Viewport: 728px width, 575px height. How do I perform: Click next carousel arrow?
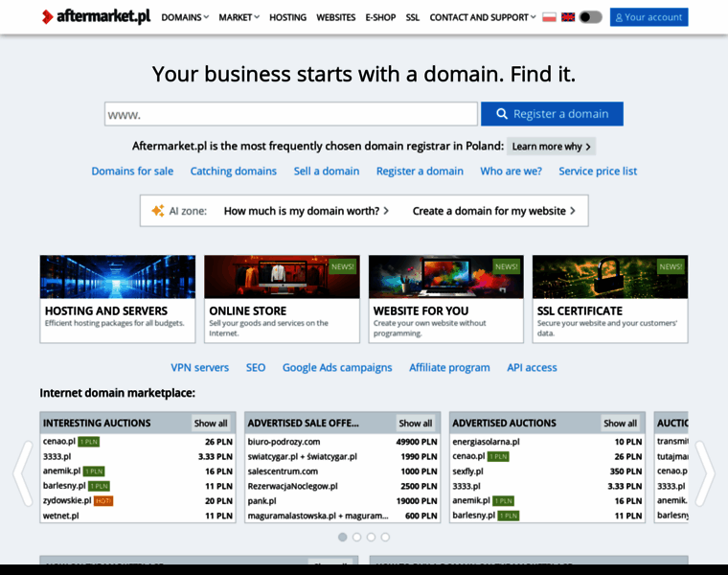pos(705,473)
